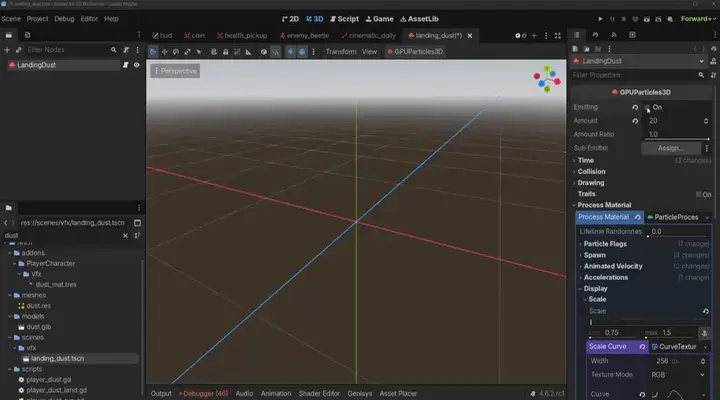The width and height of the screenshot is (720, 400).
Task: Open the Debugger (46) panel
Action: point(203,394)
